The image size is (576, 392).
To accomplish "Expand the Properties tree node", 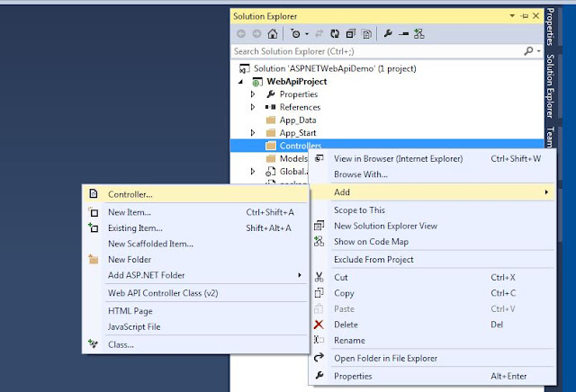I will [253, 94].
